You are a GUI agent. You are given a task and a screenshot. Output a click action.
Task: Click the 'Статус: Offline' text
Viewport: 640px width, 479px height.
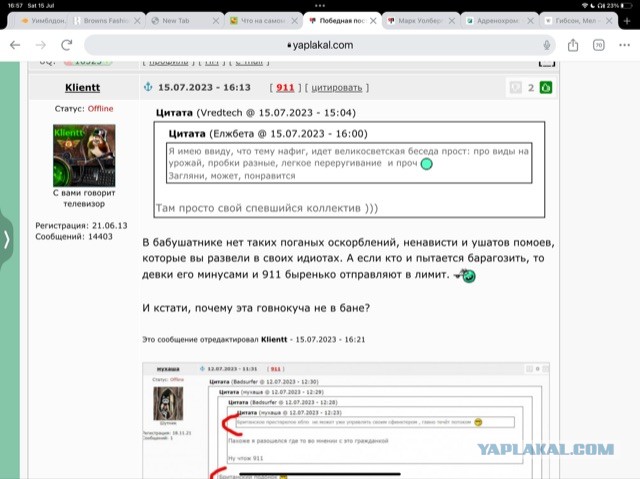[84, 109]
